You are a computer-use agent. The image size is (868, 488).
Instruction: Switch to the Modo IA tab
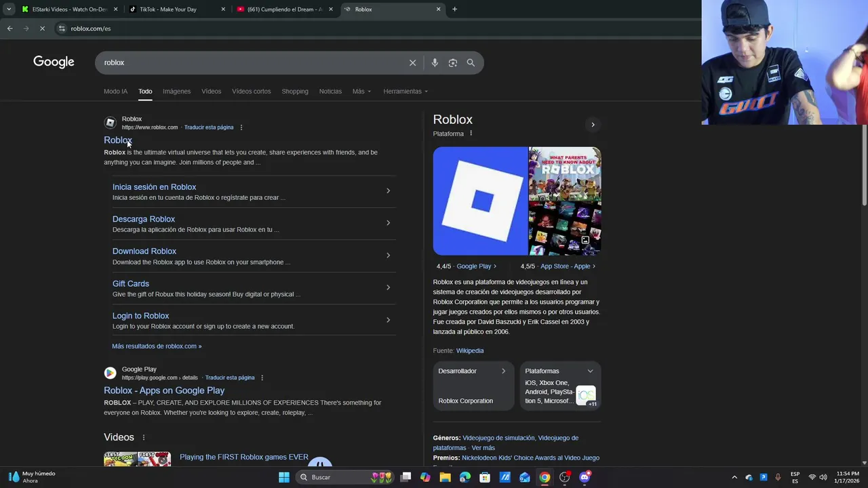(x=115, y=91)
